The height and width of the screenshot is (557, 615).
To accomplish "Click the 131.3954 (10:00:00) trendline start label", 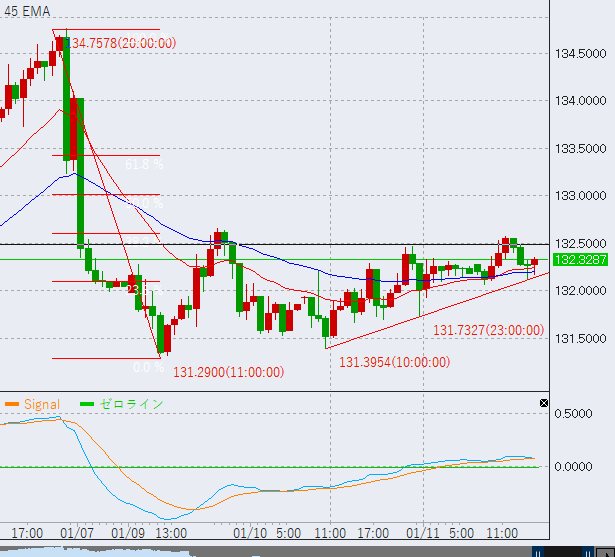I will (x=395, y=362).
